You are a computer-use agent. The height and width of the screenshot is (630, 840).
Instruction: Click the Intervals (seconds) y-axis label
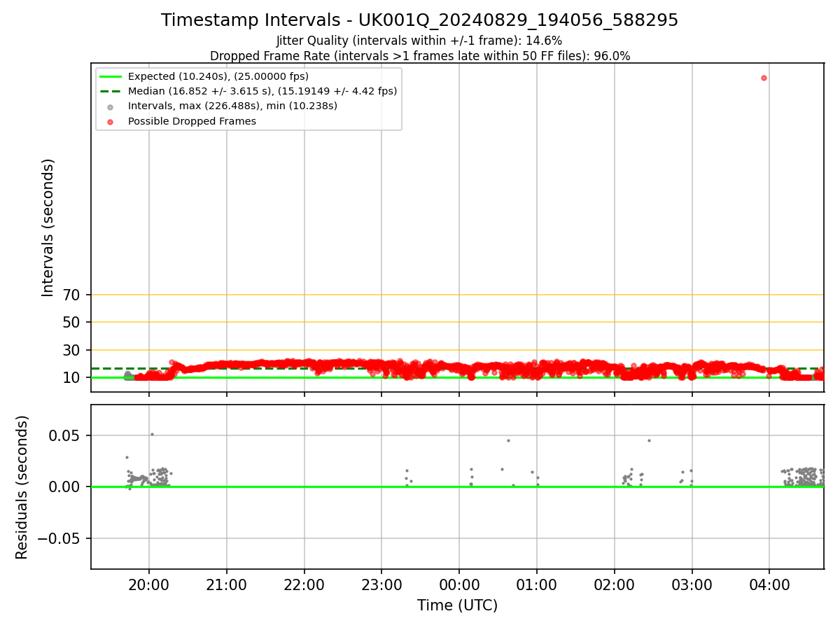pos(48,227)
